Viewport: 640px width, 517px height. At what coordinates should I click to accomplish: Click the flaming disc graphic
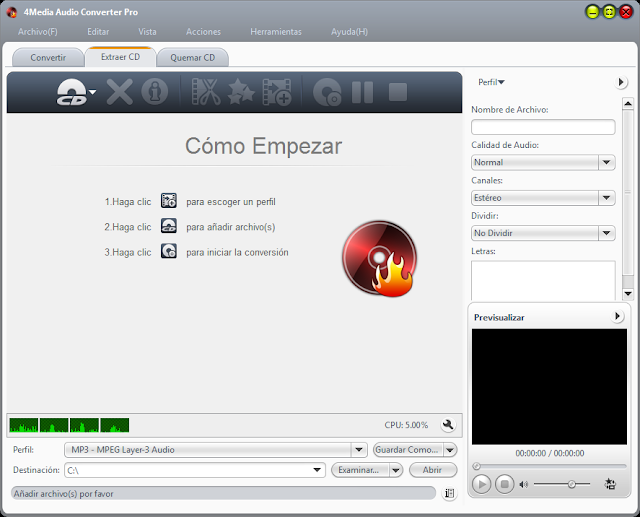[380, 258]
